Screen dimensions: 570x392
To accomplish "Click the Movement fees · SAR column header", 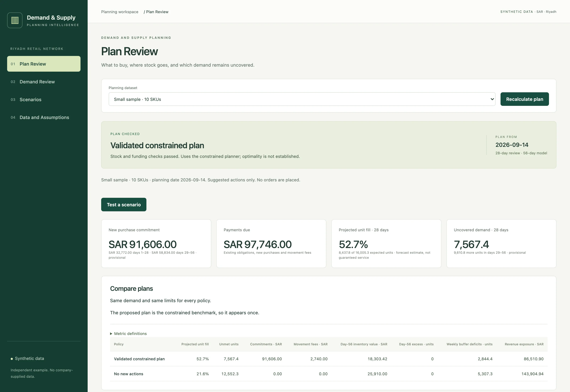I will pos(310,344).
